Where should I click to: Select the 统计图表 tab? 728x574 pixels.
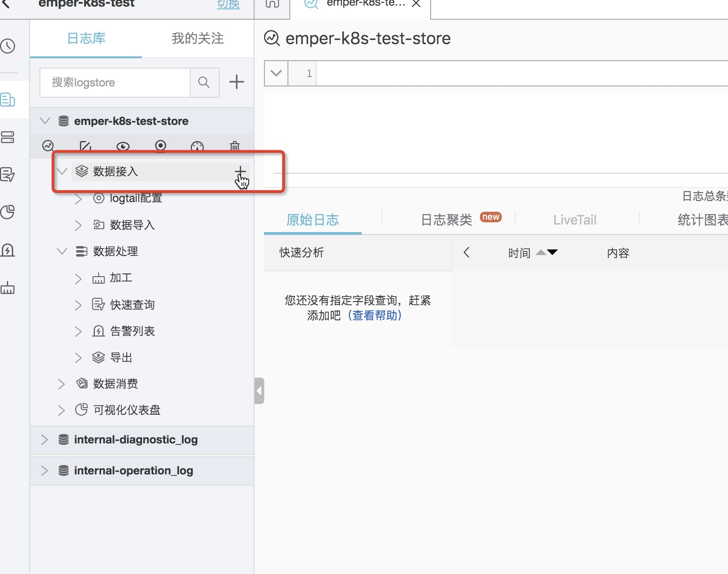point(703,220)
